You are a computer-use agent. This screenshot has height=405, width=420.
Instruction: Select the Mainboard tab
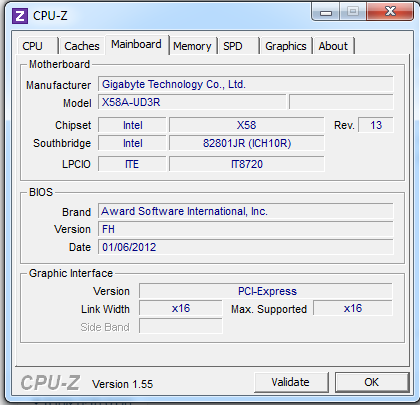137,44
